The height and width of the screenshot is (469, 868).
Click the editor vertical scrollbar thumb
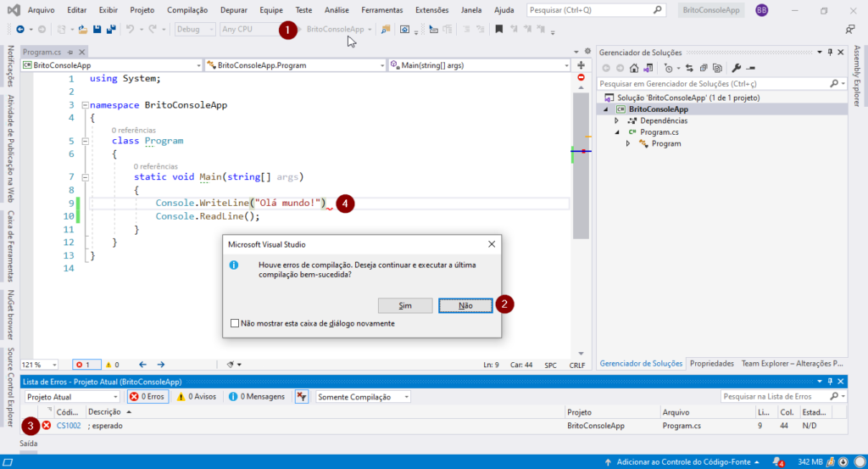(581, 166)
